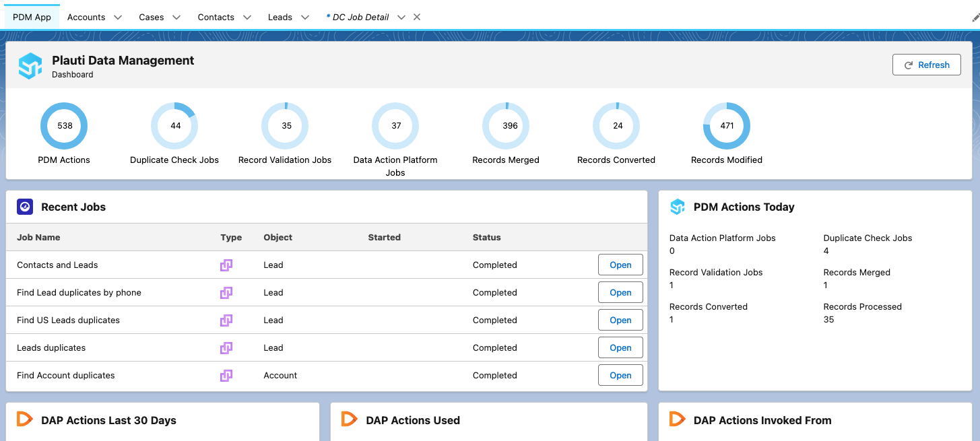Click the Object column header

point(278,238)
